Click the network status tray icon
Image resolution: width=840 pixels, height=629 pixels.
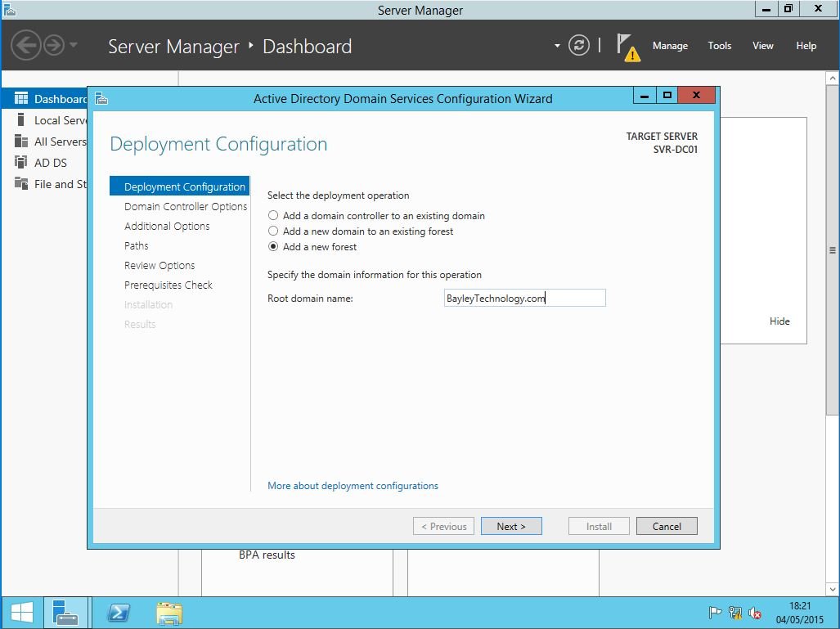point(735,613)
